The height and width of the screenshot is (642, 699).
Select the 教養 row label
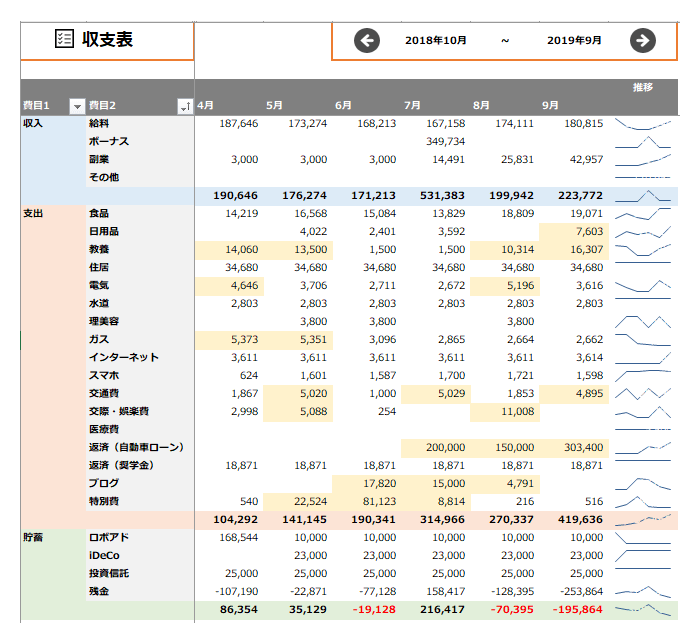tap(99, 249)
